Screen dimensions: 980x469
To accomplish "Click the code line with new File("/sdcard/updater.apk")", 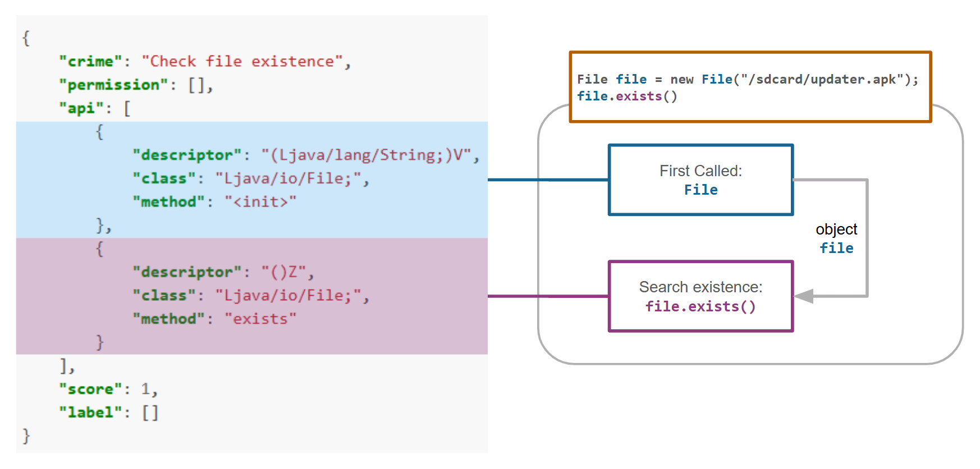I will (748, 79).
